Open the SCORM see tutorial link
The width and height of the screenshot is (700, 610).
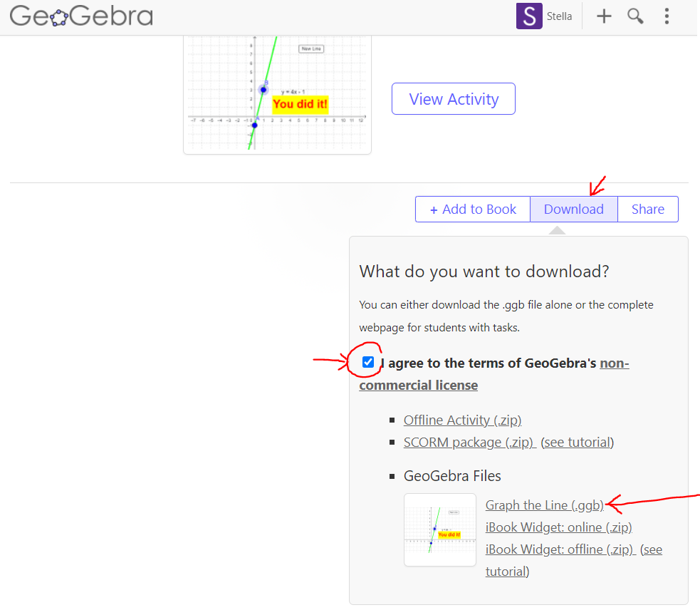[577, 443]
